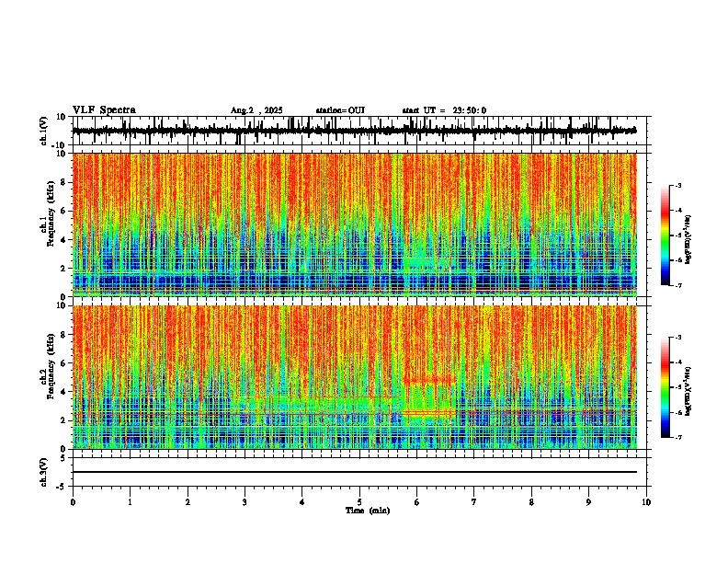Click time axis tick label "6"
Image resolution: width=728 pixels, height=563 pixels.
(417, 502)
